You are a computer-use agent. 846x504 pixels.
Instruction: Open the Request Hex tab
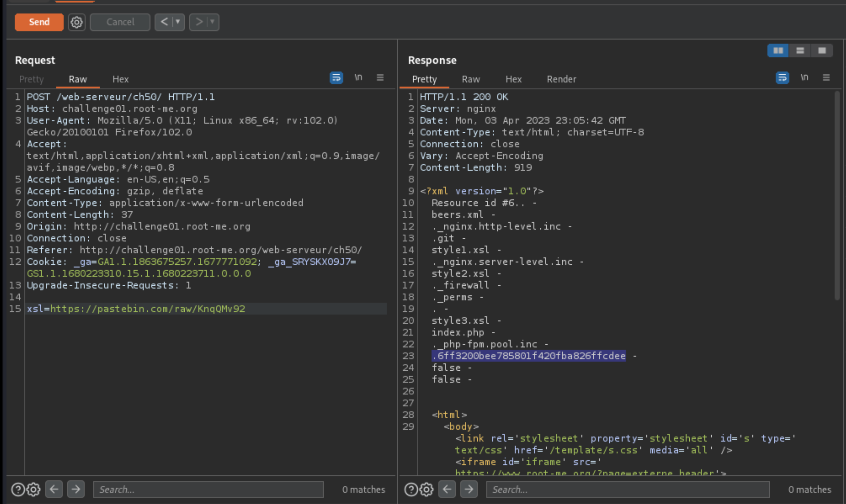tap(121, 79)
